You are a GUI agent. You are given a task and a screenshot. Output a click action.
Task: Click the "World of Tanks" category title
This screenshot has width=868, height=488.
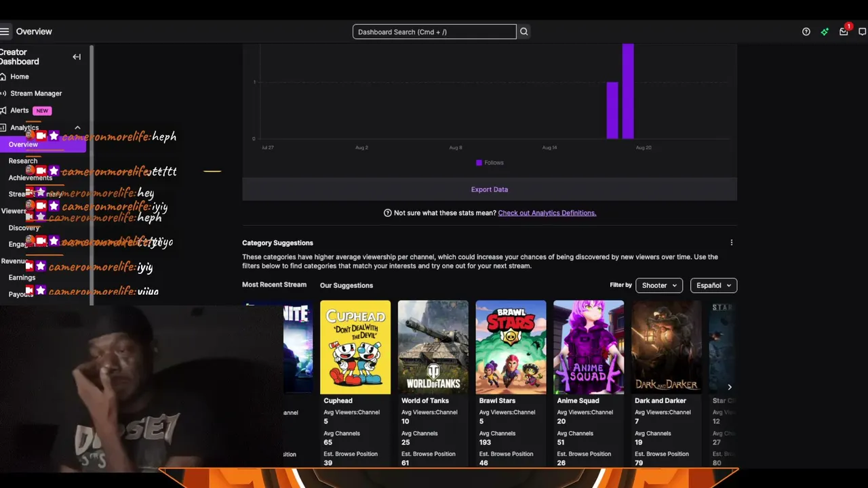click(x=425, y=401)
